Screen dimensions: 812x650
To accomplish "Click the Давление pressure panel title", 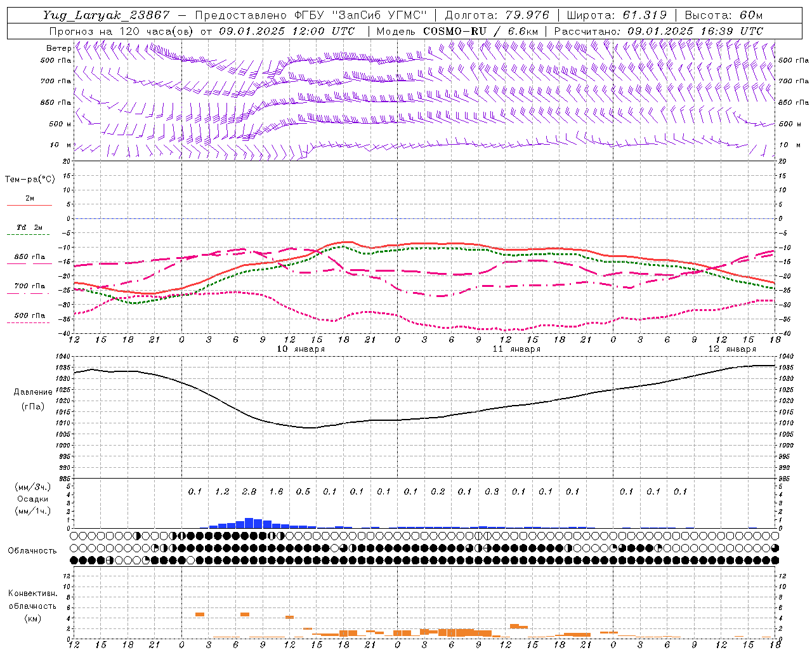I will point(33,392).
